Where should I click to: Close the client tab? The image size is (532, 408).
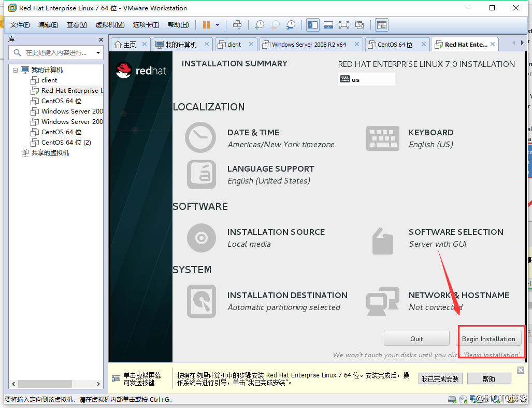(251, 44)
